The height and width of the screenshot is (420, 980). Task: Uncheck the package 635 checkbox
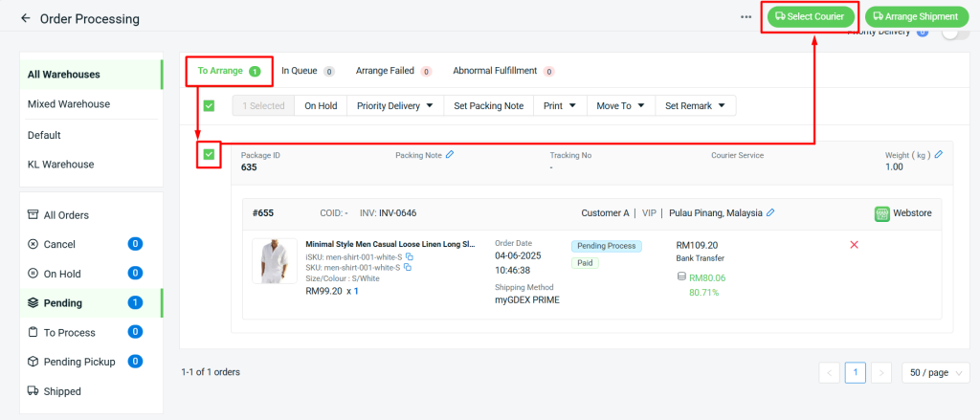point(209,154)
